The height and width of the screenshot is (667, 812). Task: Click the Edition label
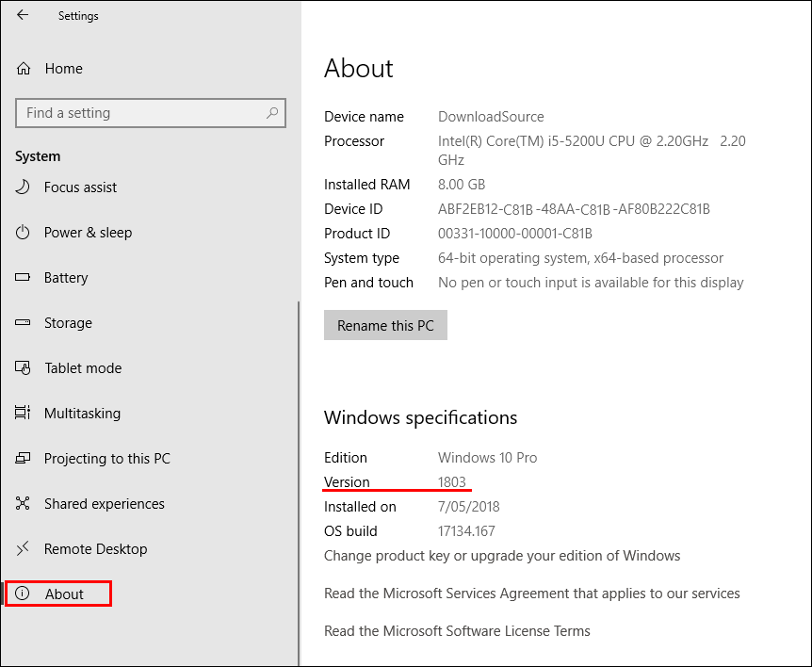coord(346,457)
